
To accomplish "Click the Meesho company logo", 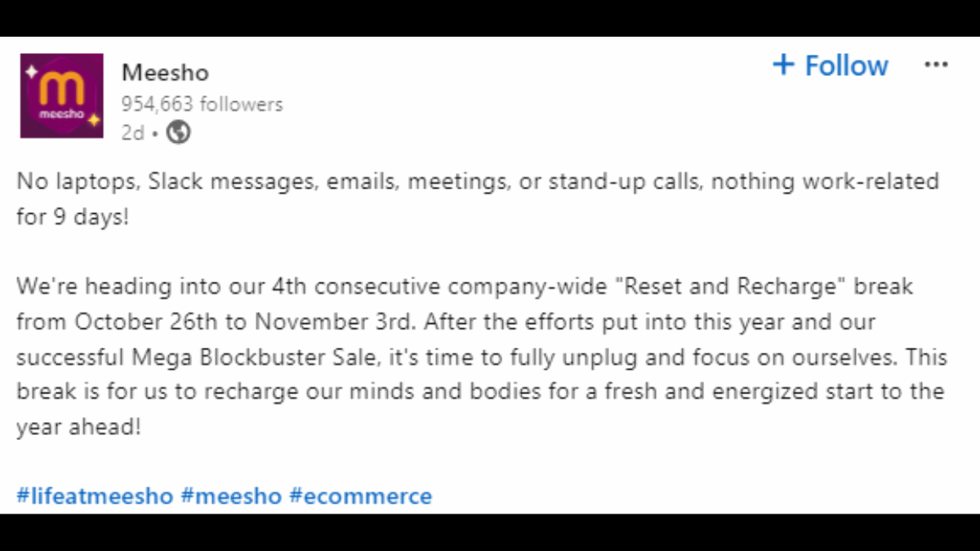I will 61,96.
